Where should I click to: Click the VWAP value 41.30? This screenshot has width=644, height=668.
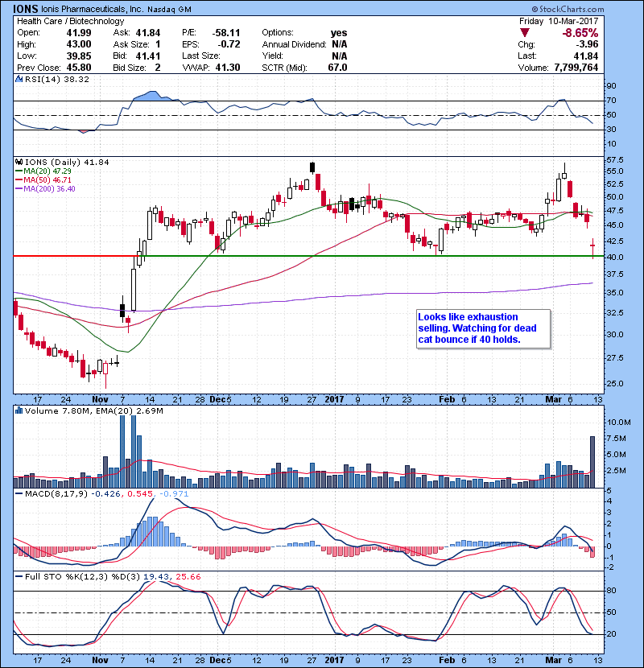(228, 68)
